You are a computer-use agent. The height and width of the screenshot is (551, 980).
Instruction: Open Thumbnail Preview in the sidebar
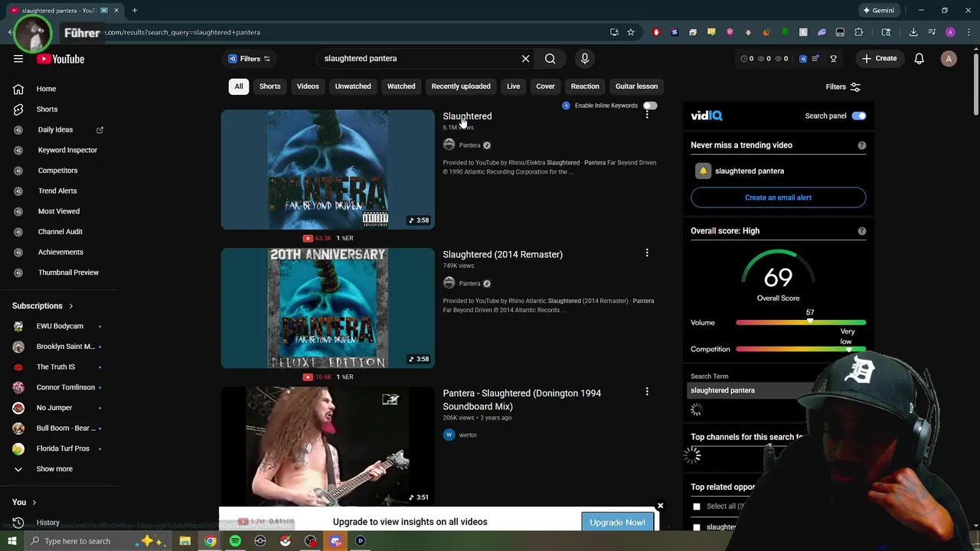click(68, 272)
